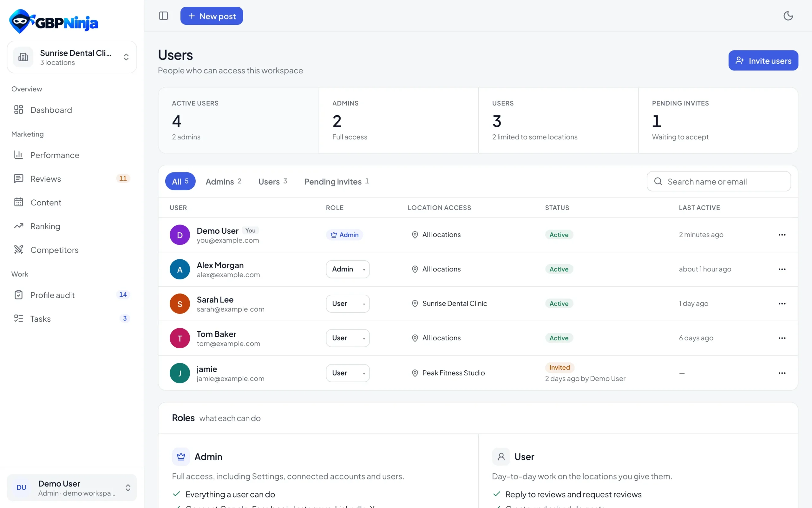The height and width of the screenshot is (508, 812).
Task: Click the Invited status badge
Action: tap(559, 368)
